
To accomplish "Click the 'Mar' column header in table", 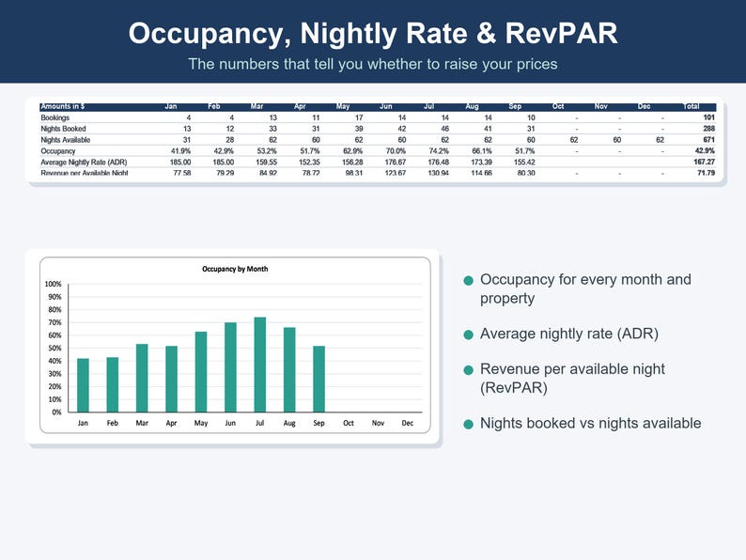I will [256, 106].
